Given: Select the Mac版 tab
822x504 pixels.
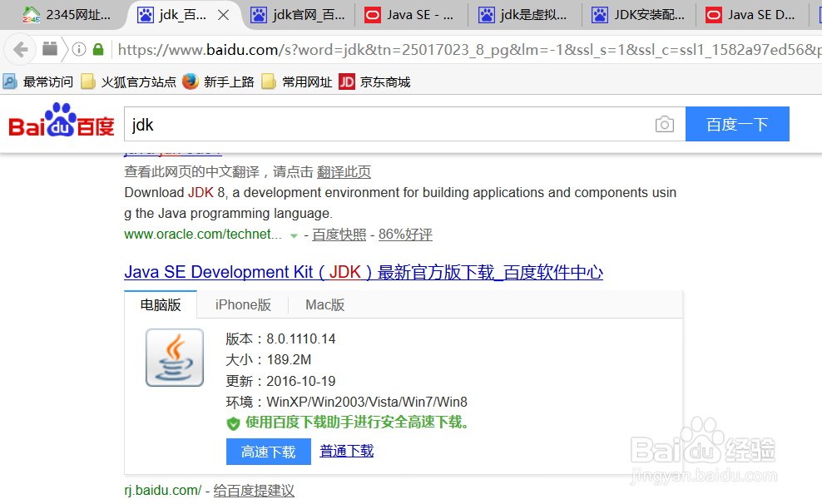Looking at the screenshot, I should (325, 305).
